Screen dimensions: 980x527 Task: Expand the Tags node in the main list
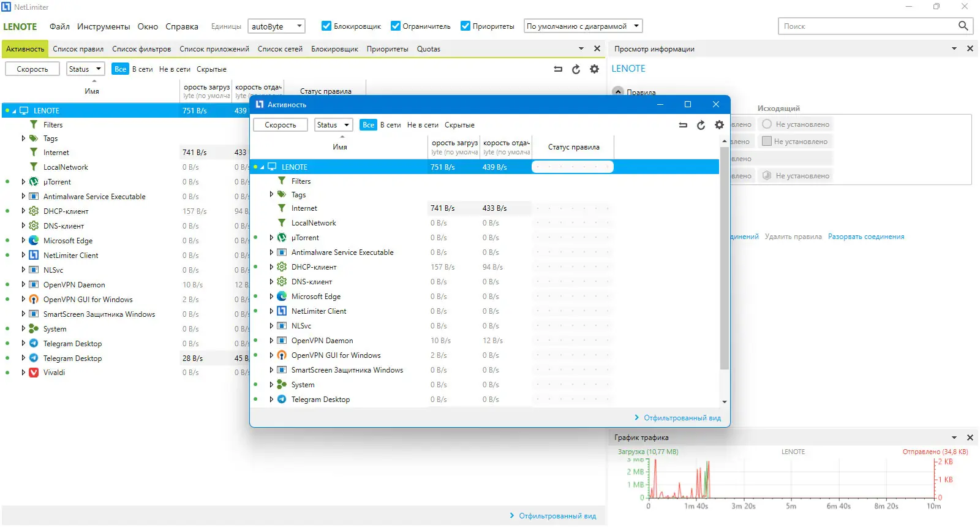point(23,138)
